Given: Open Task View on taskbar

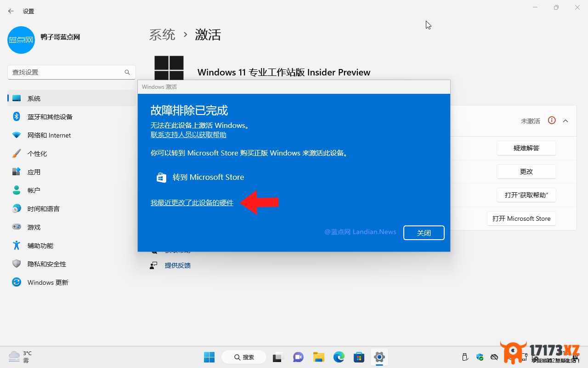Looking at the screenshot, I should (278, 357).
